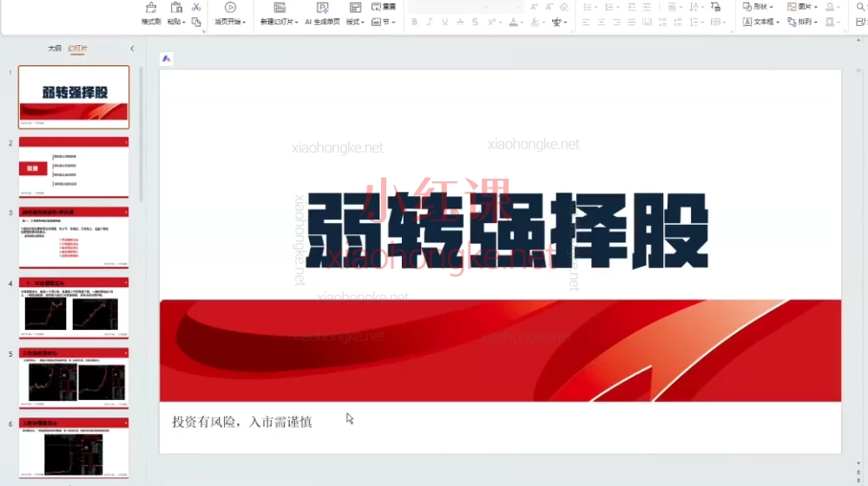Screen dimensions: 868x486
Task: Toggle underline formatting
Action: [x=444, y=23]
